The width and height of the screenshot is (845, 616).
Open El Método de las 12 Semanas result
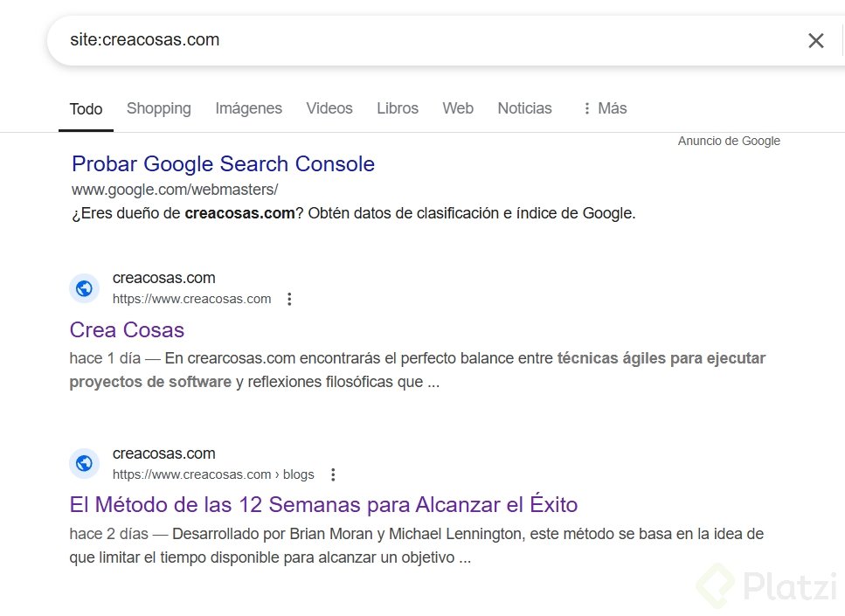(323, 504)
